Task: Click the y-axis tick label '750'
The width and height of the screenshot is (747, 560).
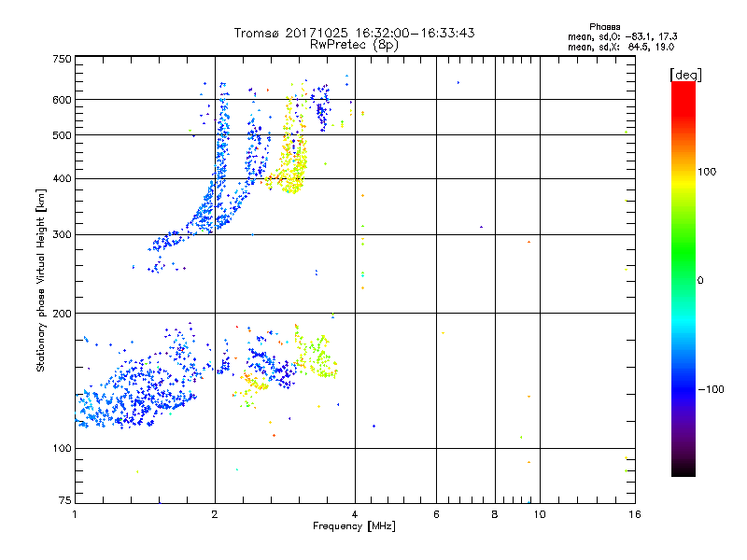Action: tap(62, 59)
